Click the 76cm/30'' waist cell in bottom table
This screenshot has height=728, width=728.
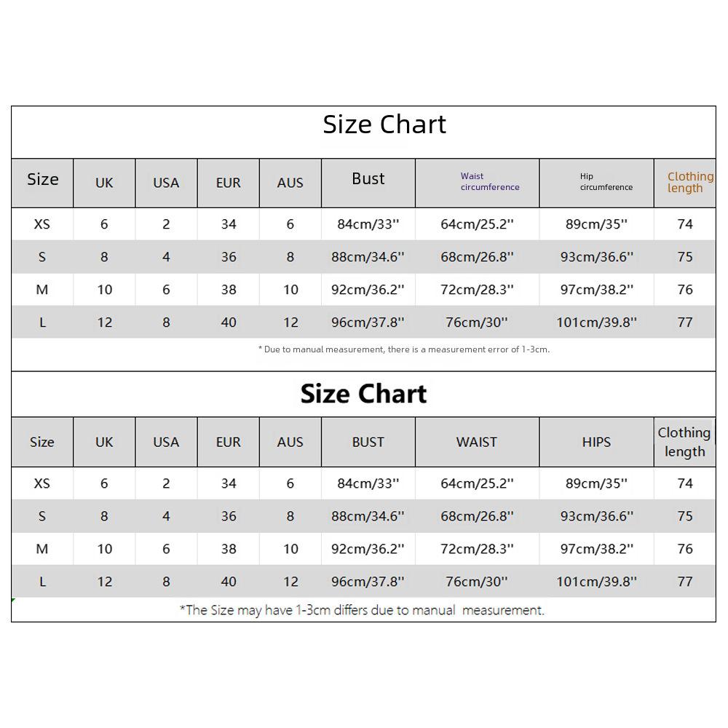(x=477, y=582)
